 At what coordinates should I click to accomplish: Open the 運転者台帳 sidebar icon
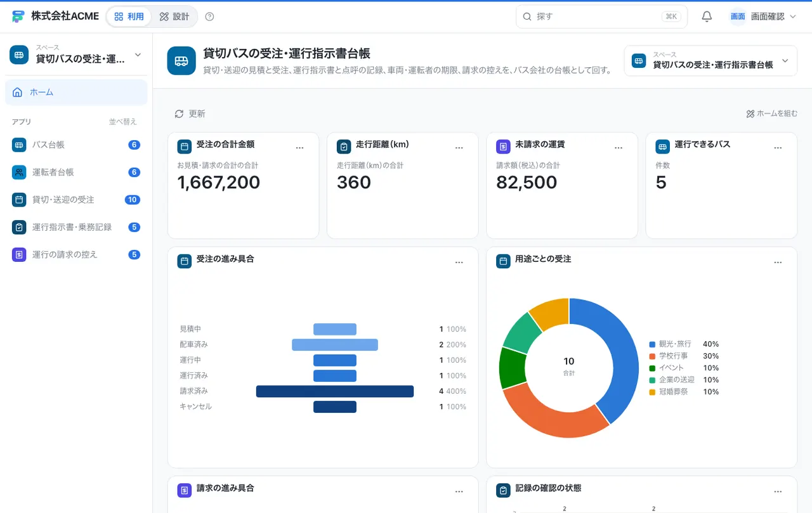pyautogui.click(x=19, y=172)
